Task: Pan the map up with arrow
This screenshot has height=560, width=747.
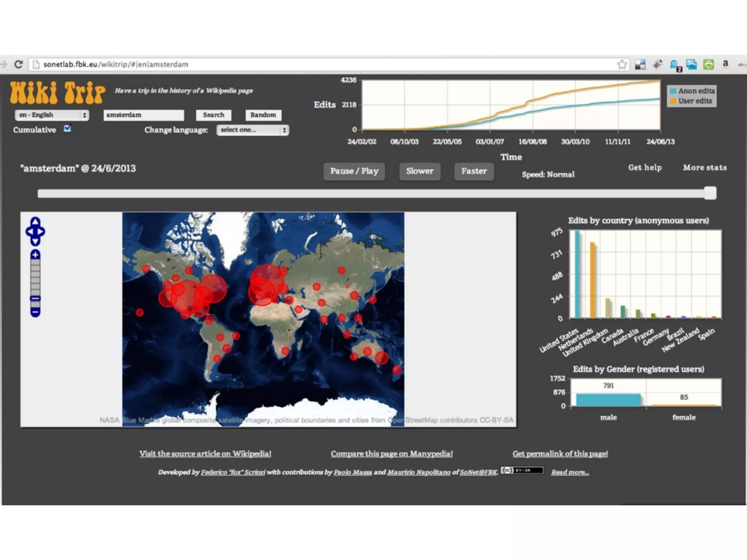Action: pyautogui.click(x=35, y=221)
